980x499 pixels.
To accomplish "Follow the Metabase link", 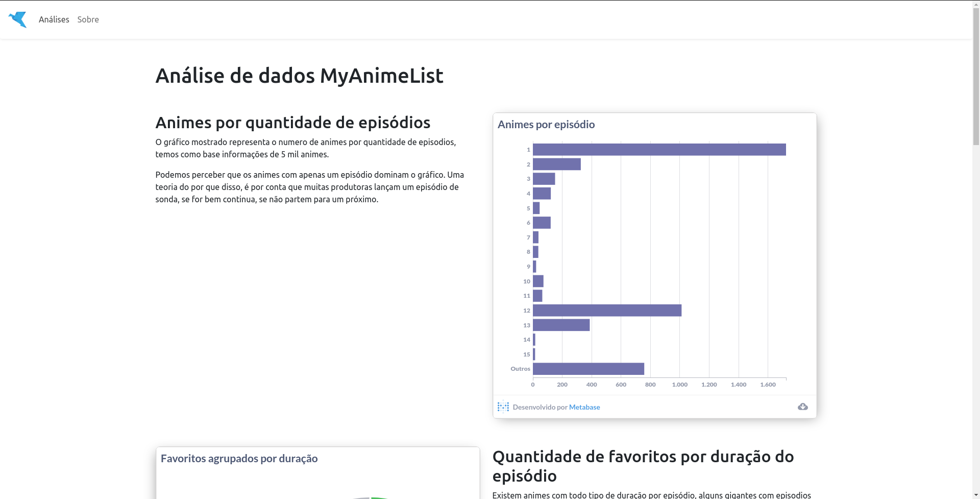I will coord(584,407).
